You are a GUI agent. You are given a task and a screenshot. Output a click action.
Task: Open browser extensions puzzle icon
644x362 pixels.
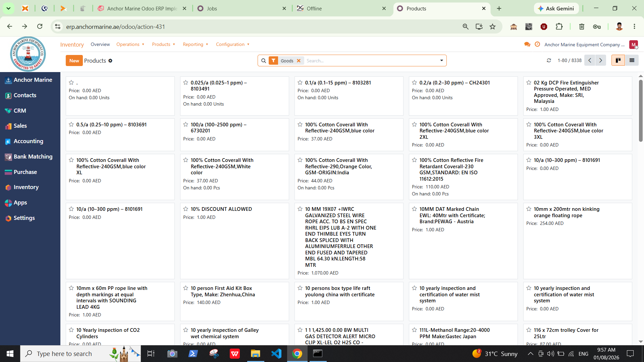coord(559,26)
